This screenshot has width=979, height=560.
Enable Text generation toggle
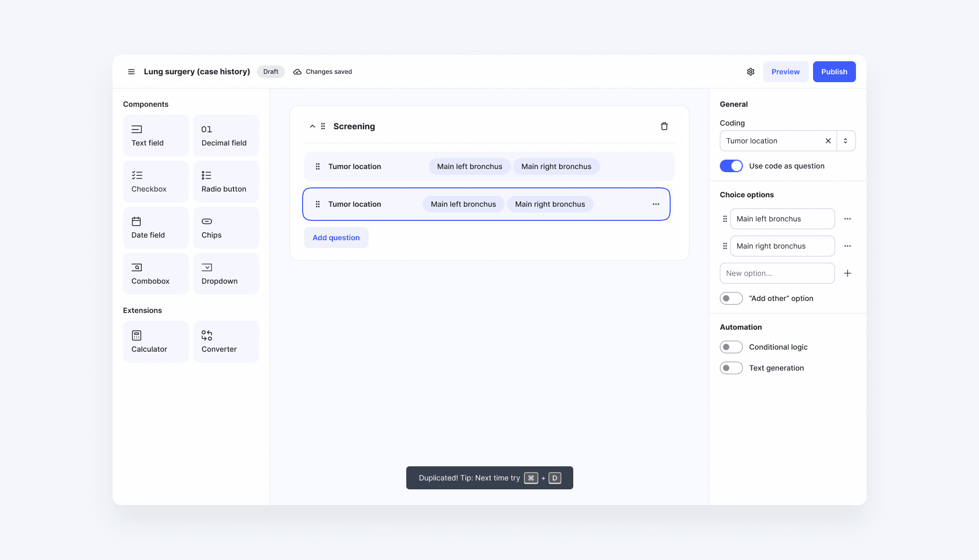[x=731, y=368]
